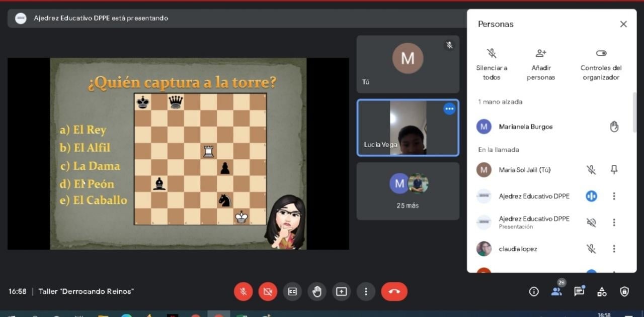Lower Marianela Burgos's raised hand

tap(614, 127)
